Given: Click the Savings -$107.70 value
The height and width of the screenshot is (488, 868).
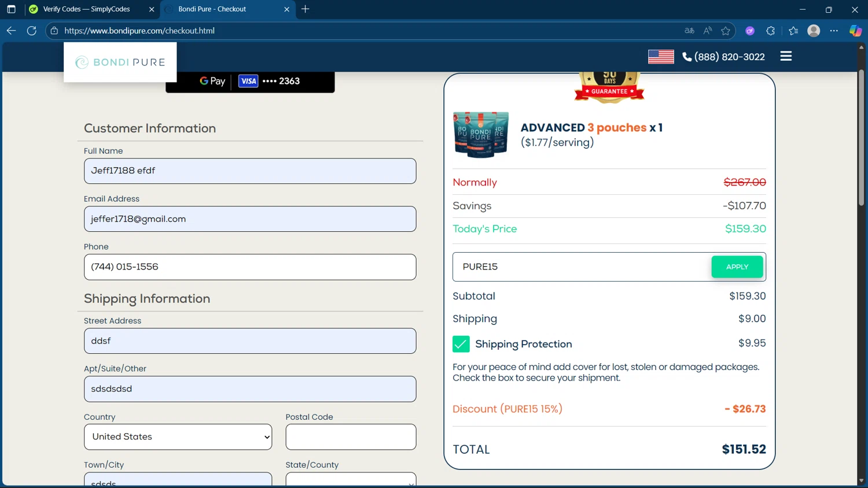Looking at the screenshot, I should (x=744, y=206).
